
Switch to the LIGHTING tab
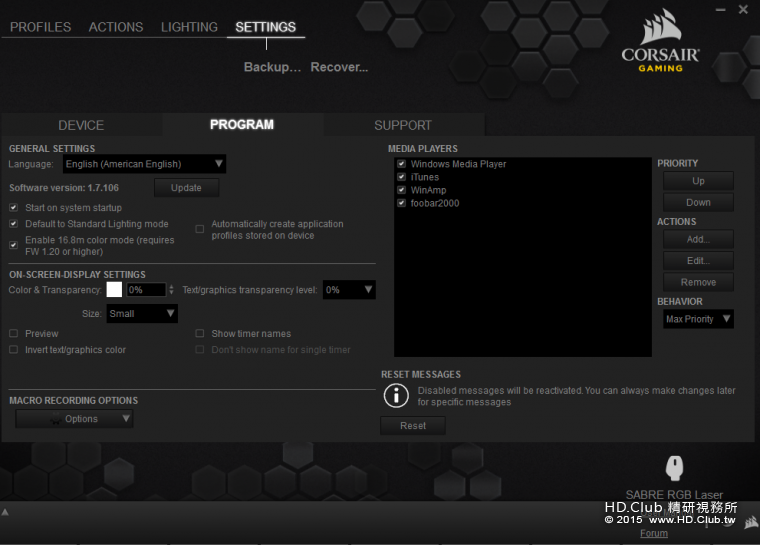[x=190, y=27]
